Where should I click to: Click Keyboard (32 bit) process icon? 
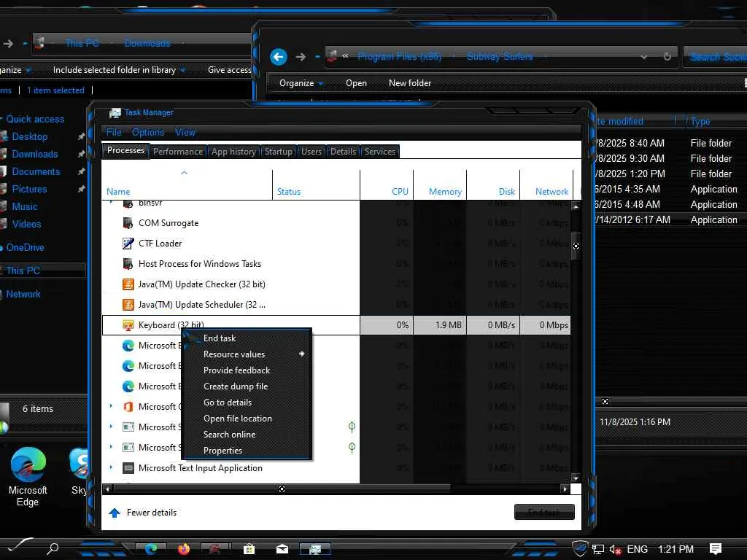pyautogui.click(x=128, y=325)
